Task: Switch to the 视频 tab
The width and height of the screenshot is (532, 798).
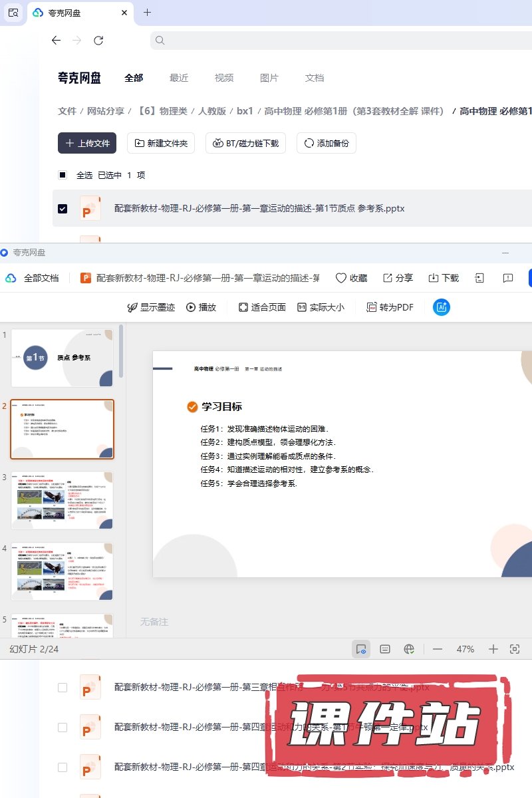Action: tap(224, 78)
